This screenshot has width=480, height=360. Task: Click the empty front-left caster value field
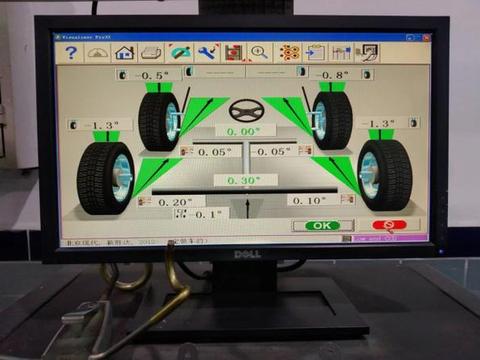[220, 72]
